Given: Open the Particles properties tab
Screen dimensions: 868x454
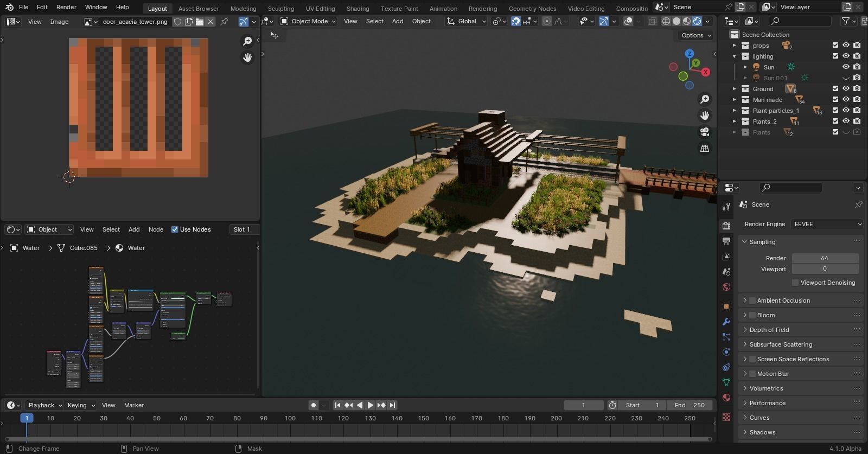Looking at the screenshot, I should tap(726, 337).
